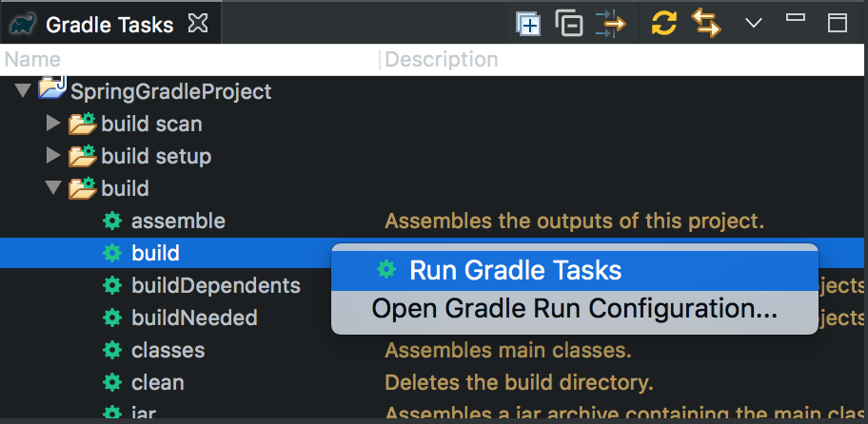Choose Run Gradle Tasks from context menu

(515, 270)
